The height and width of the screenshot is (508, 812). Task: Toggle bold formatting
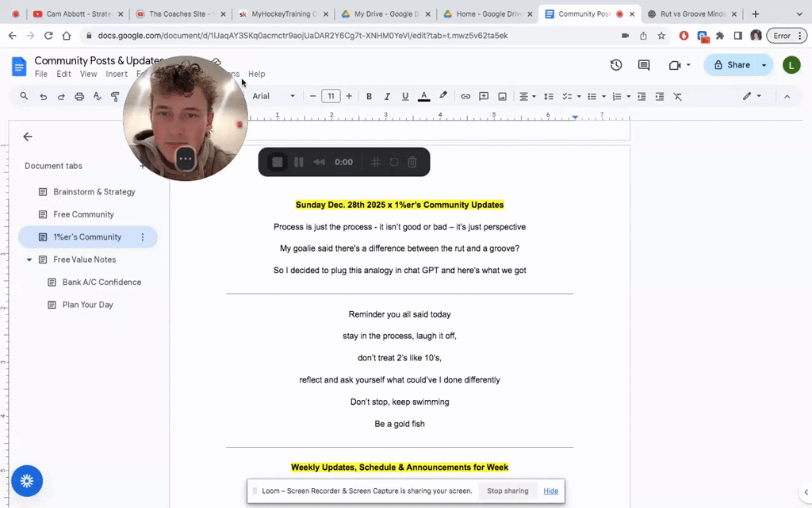point(370,96)
